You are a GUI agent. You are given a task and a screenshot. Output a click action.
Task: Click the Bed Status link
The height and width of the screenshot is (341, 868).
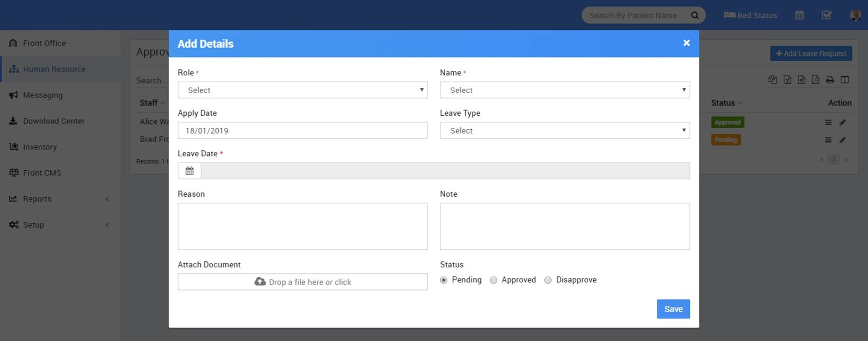coord(750,15)
